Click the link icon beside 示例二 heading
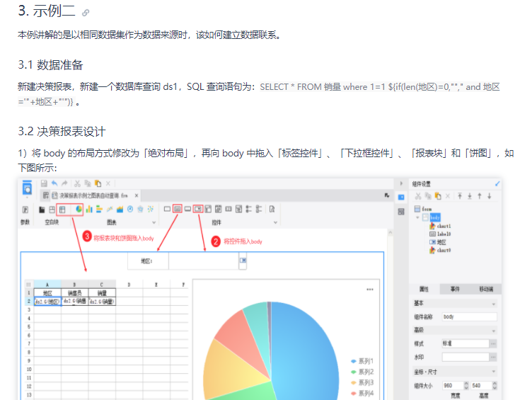Viewport: 532px width, 400px height. tap(86, 13)
